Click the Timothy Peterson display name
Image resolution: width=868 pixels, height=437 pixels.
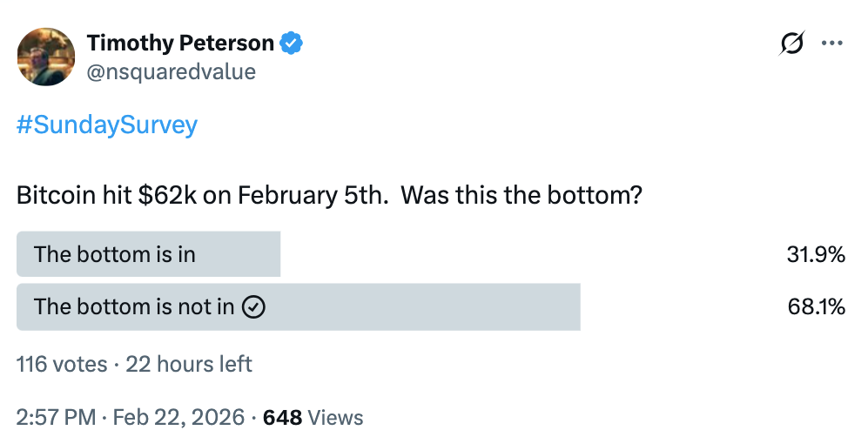(180, 43)
